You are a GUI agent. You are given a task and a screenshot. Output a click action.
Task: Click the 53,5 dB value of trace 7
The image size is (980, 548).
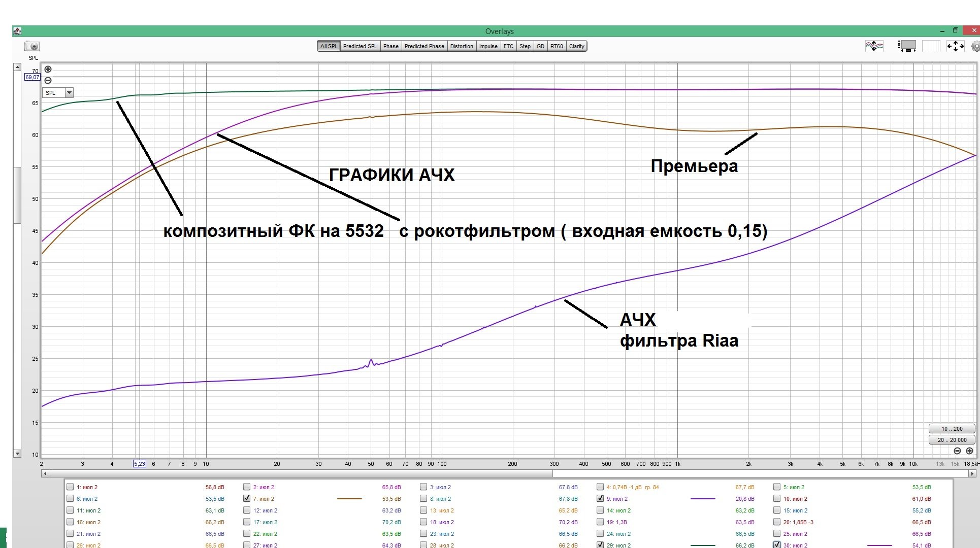click(391, 499)
